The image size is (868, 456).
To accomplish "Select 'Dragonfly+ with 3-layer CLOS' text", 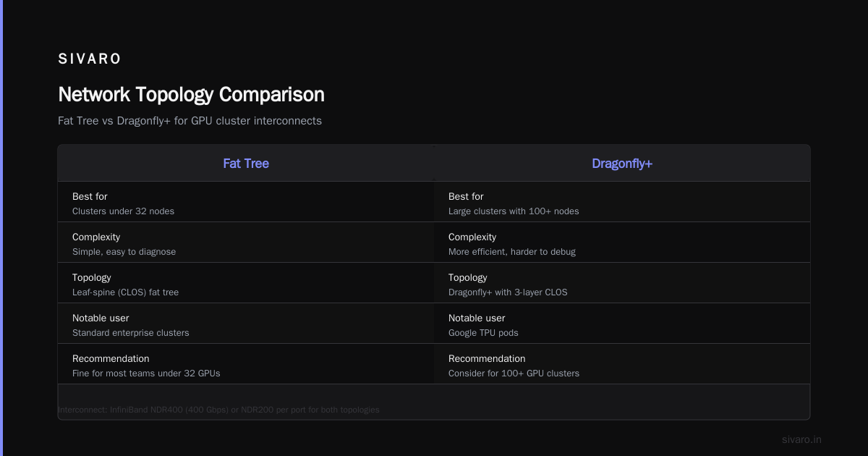I will 508,292.
